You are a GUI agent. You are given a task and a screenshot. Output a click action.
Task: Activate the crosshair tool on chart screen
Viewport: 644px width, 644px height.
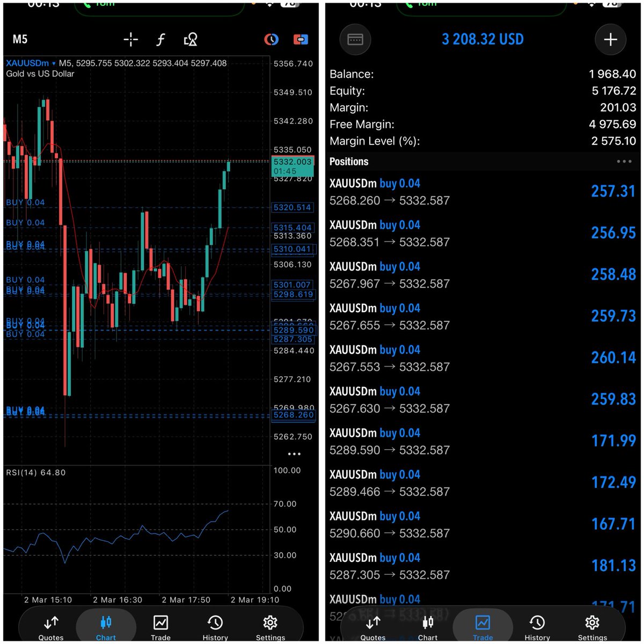click(x=131, y=40)
